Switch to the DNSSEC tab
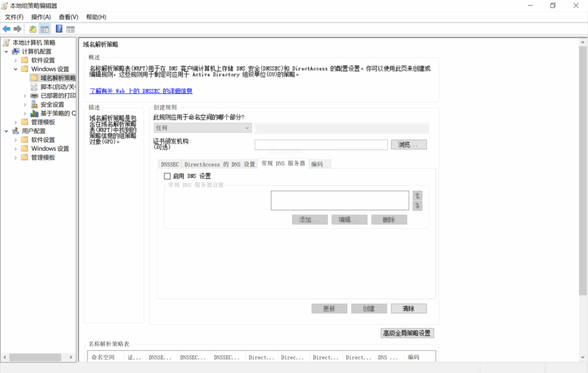The image size is (588, 373). click(x=169, y=164)
